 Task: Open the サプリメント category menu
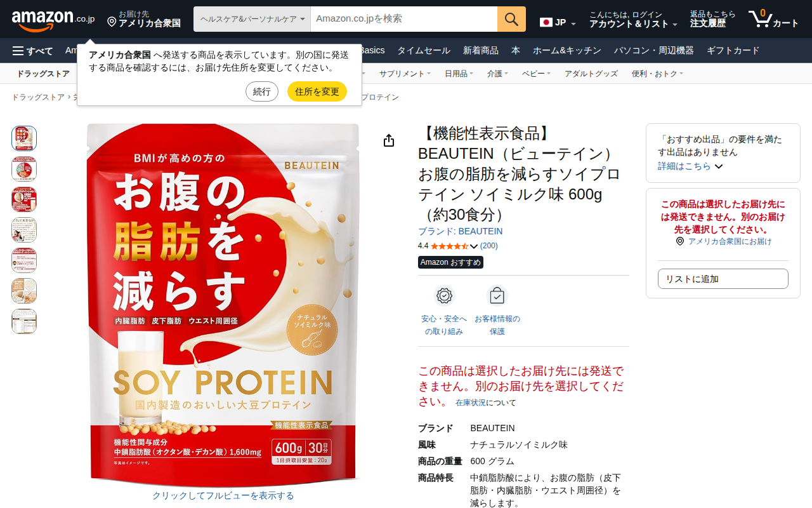point(405,74)
